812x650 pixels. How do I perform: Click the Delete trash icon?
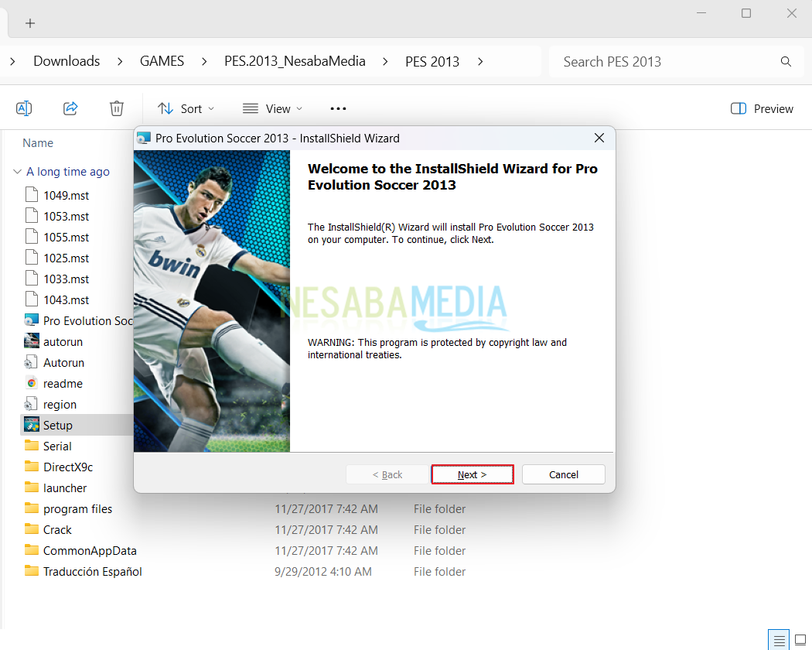pyautogui.click(x=117, y=108)
